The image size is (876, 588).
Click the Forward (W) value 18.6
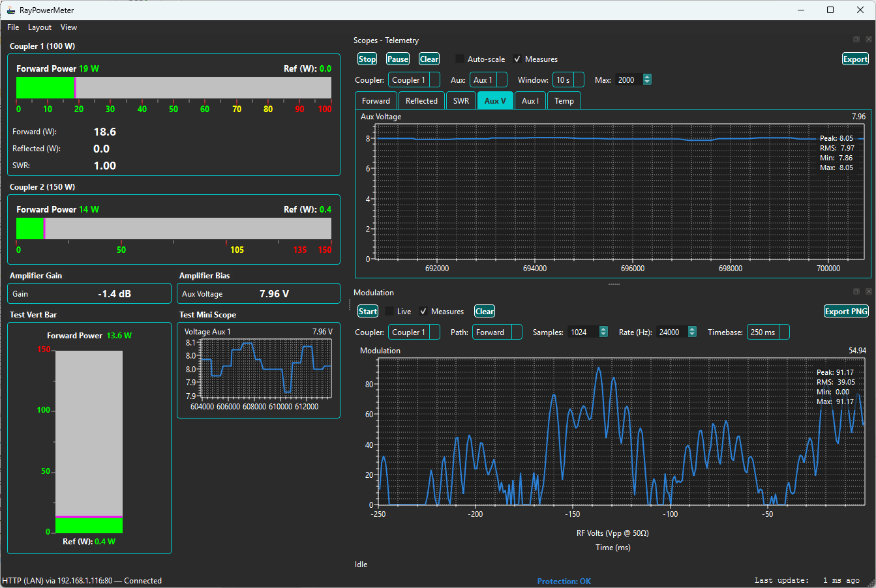[105, 132]
